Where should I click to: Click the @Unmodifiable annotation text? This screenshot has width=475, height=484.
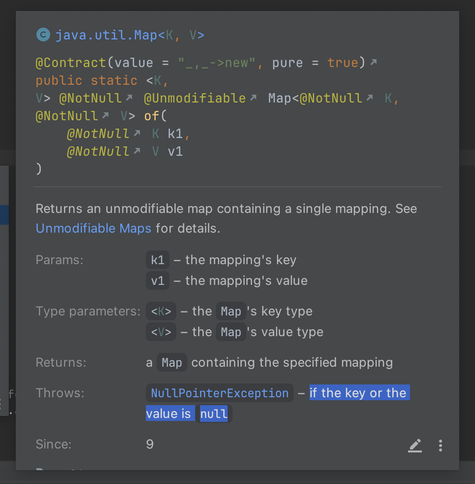tap(195, 98)
